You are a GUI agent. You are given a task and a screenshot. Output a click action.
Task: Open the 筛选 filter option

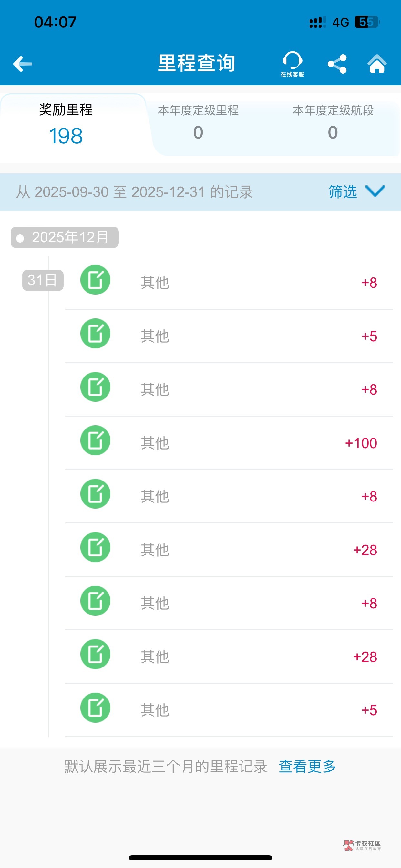coord(343,192)
